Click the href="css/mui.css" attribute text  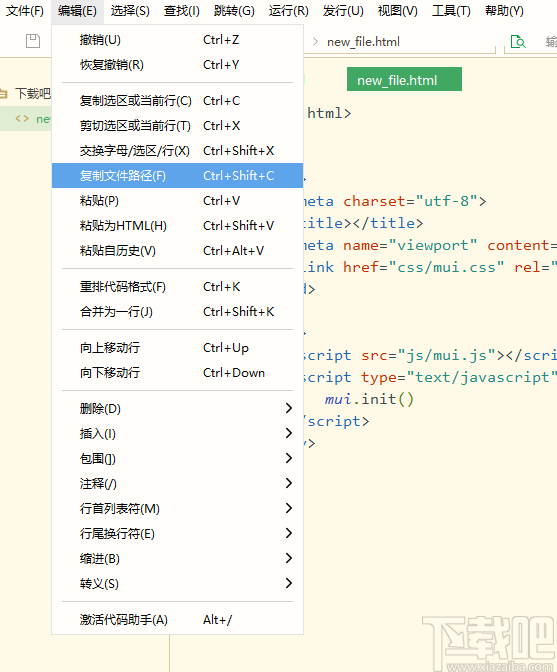pos(423,267)
